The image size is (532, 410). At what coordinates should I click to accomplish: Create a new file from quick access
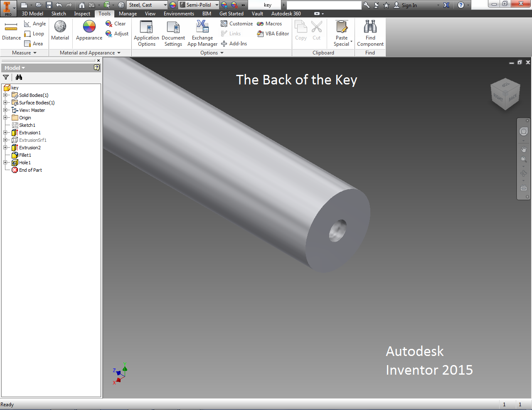[24, 5]
